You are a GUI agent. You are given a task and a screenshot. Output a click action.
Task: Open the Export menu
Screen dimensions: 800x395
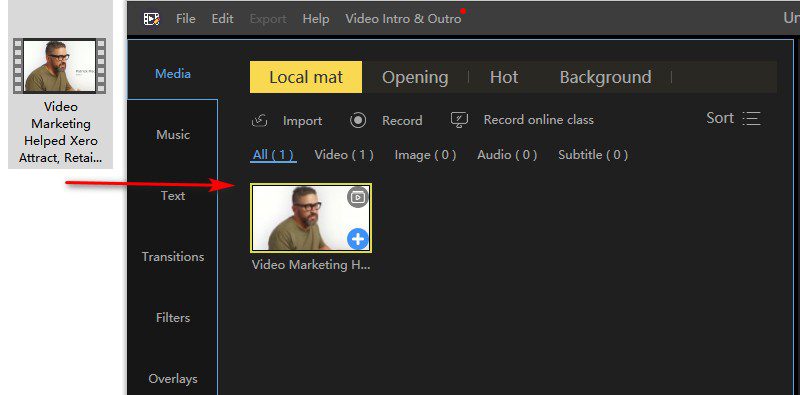pyautogui.click(x=268, y=19)
